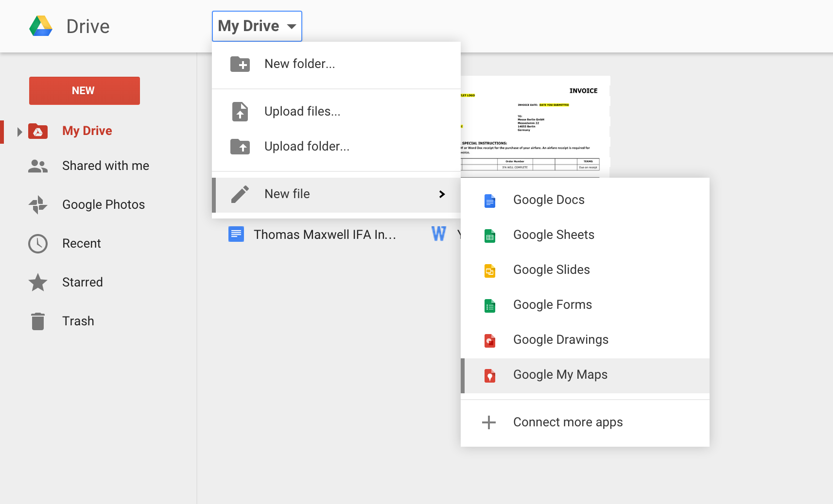Click the Google Drawings icon
Viewport: 833px width, 504px height.
[489, 340]
